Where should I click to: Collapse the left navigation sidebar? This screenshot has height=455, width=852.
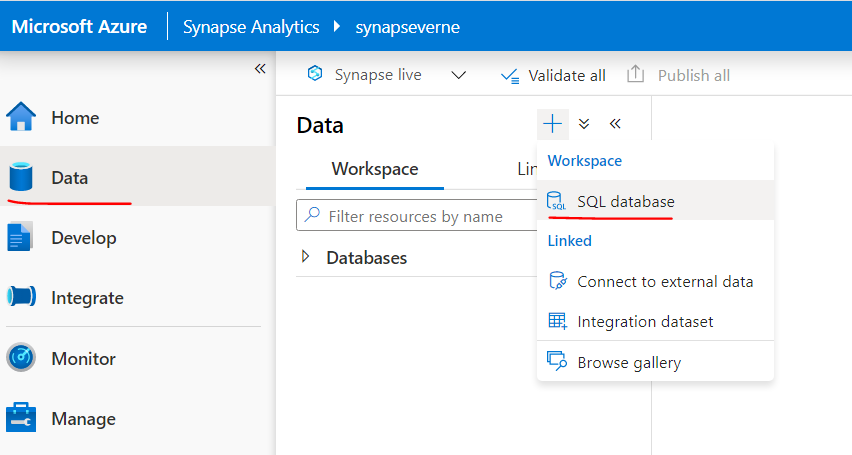260,68
